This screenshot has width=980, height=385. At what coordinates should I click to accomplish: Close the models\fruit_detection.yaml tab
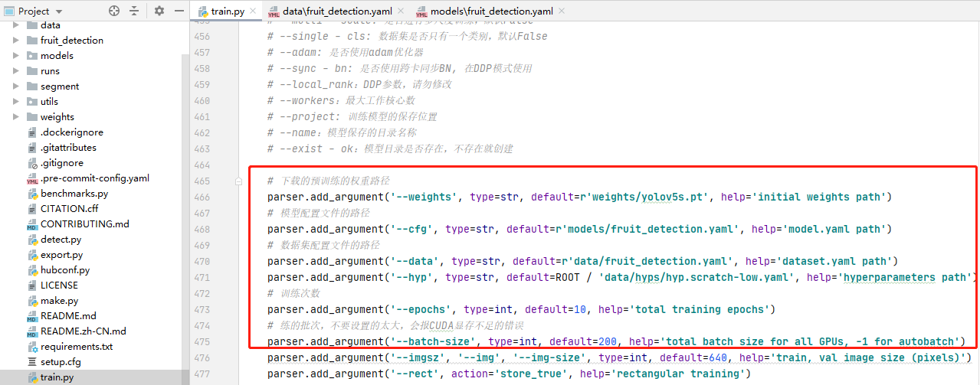(561, 11)
